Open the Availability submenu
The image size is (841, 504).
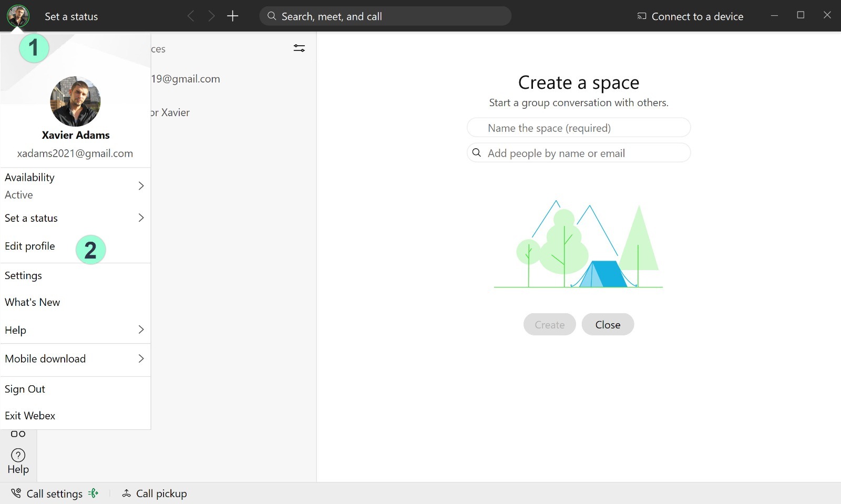click(76, 186)
